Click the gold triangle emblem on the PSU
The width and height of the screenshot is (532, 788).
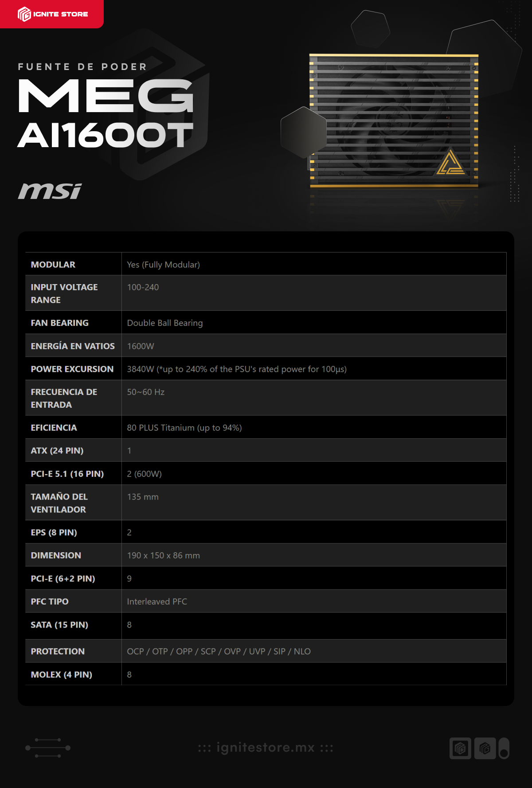[x=450, y=163]
